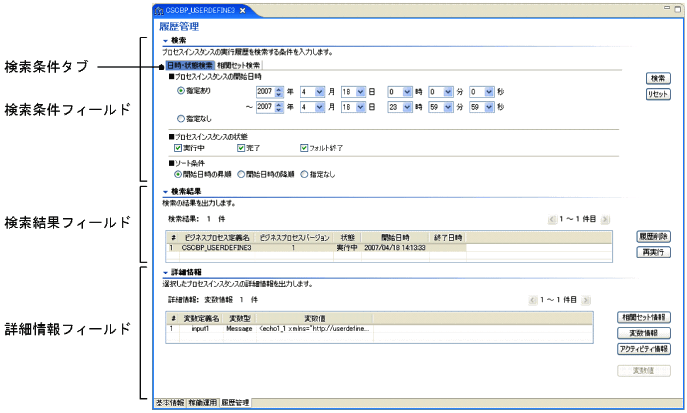The image size is (687, 413).
Task: Open start second dropdown showing 0
Action: pos(489,92)
